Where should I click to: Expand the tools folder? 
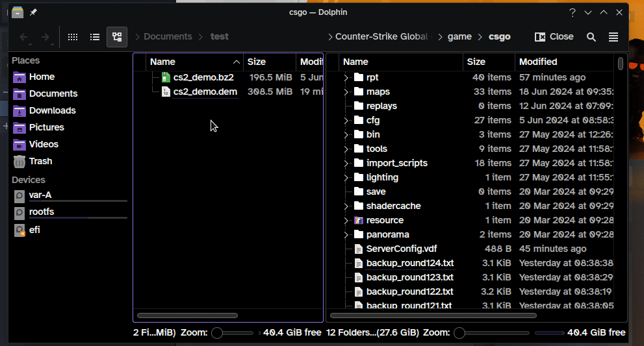[346, 149]
